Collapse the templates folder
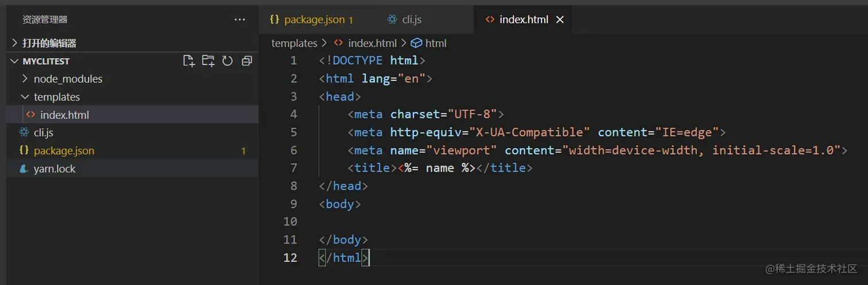 pyautogui.click(x=132, y=97)
